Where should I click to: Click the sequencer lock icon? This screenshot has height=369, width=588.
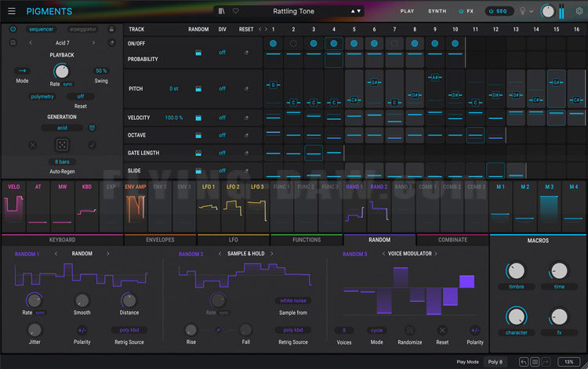click(111, 29)
